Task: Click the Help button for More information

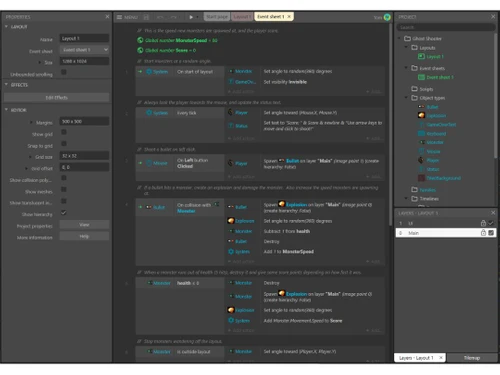Action: coord(84,236)
